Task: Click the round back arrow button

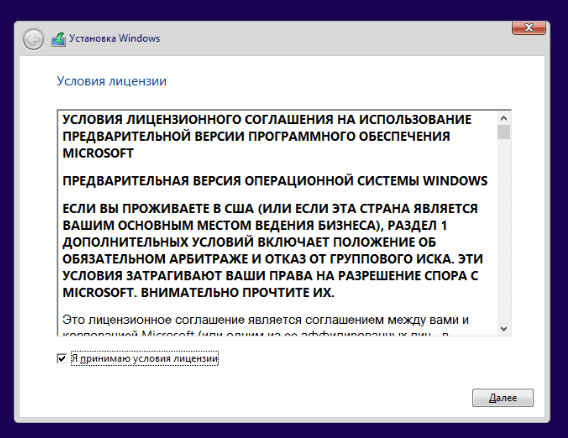Action: [33, 39]
